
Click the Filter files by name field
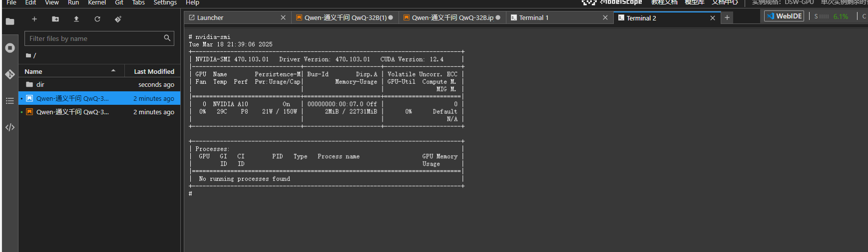point(95,38)
